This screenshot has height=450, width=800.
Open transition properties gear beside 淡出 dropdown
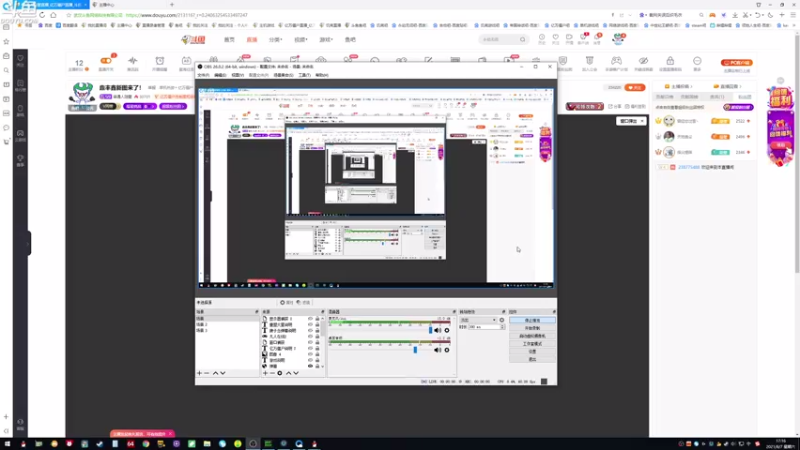click(502, 320)
